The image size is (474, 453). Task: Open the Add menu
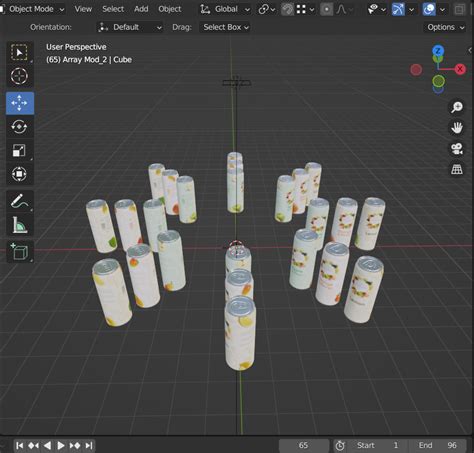(141, 9)
